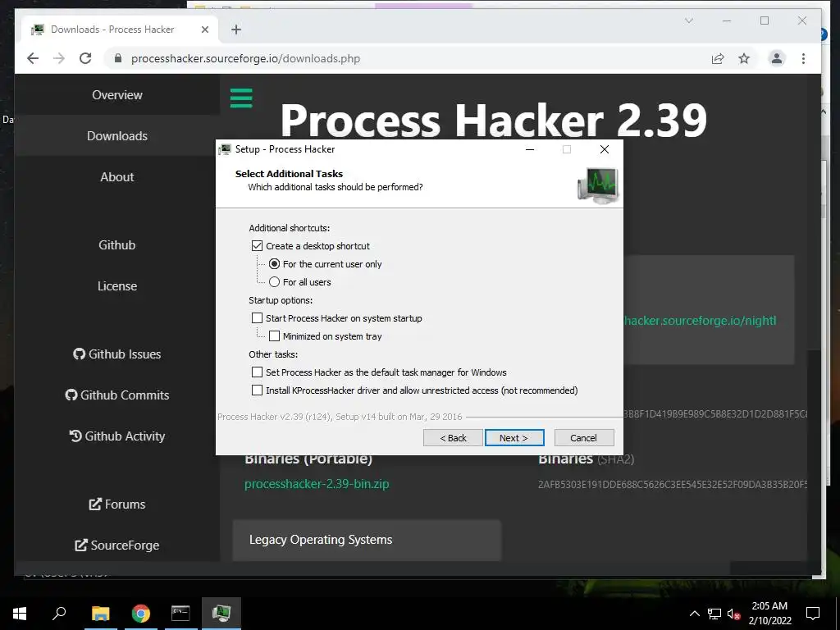840x630 pixels.
Task: Open Forums external link
Action: click(117, 504)
